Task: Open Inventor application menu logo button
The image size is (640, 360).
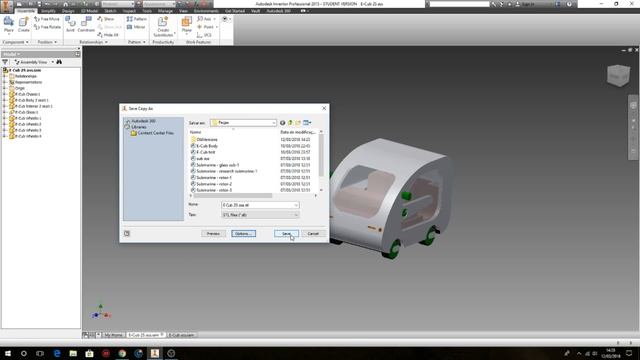Action: point(7,7)
